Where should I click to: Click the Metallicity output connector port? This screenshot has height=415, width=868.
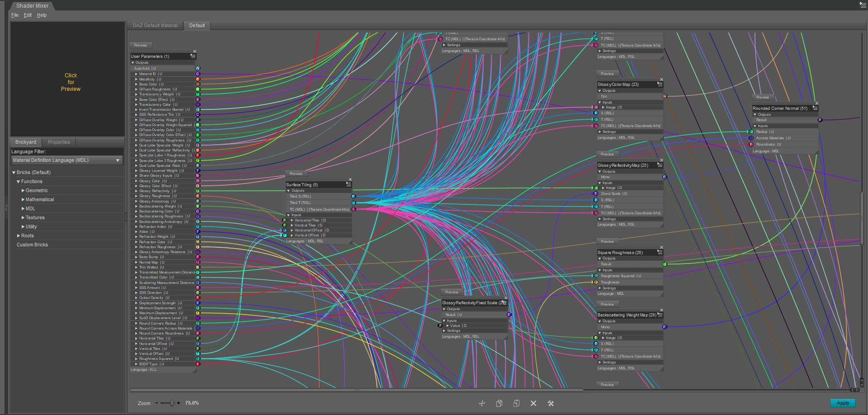(x=198, y=79)
